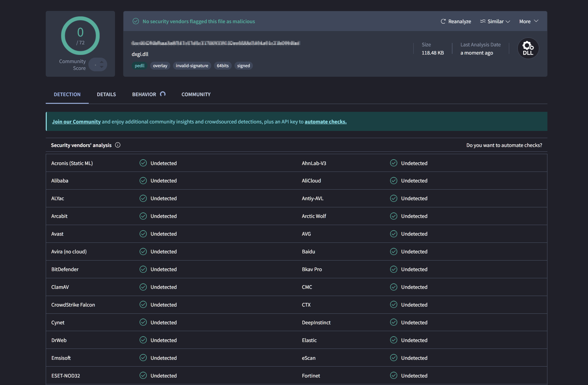This screenshot has width=588, height=385.
Task: Open the Security vendors' analysis info icon
Action: [x=117, y=145]
